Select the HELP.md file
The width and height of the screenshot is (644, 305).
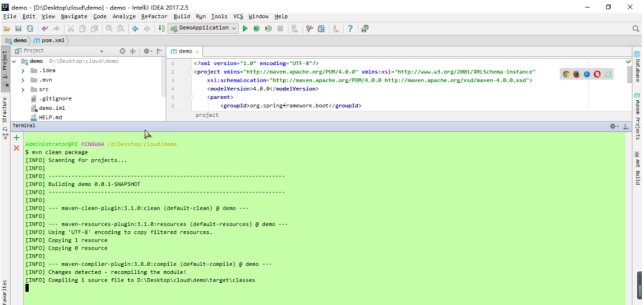pos(47,117)
